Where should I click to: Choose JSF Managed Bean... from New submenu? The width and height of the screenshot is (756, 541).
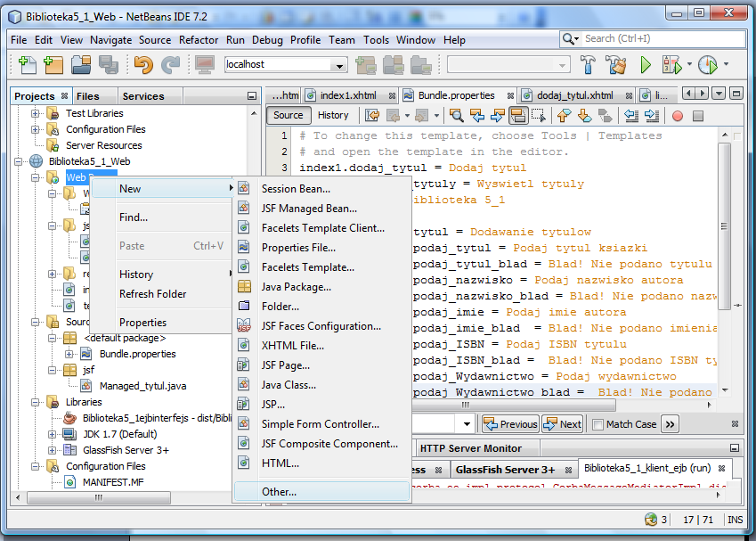[321, 209]
